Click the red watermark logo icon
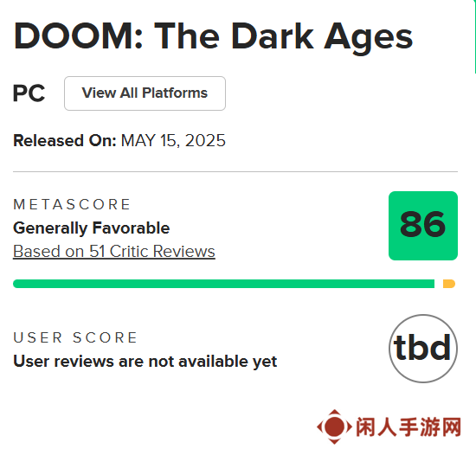Viewport: 476px width, 449px height. click(x=334, y=427)
